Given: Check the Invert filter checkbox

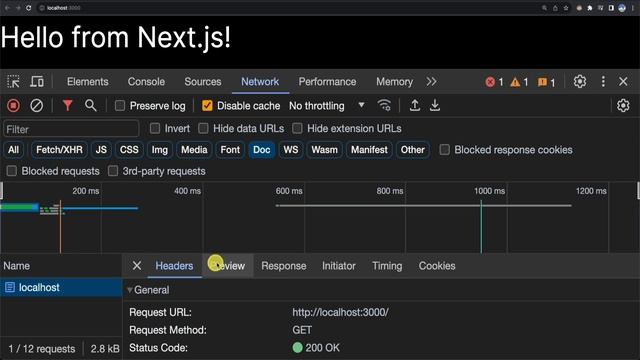Looking at the screenshot, I should [155, 129].
